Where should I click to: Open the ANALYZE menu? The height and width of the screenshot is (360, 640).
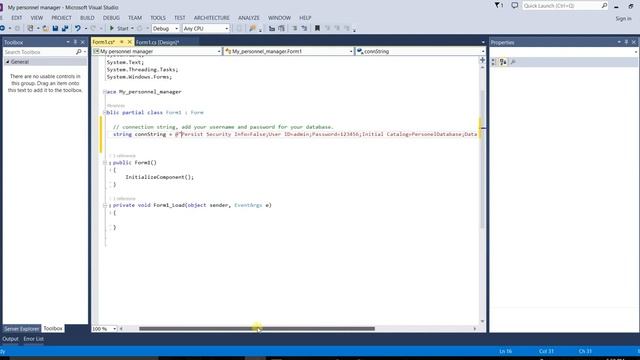249,18
